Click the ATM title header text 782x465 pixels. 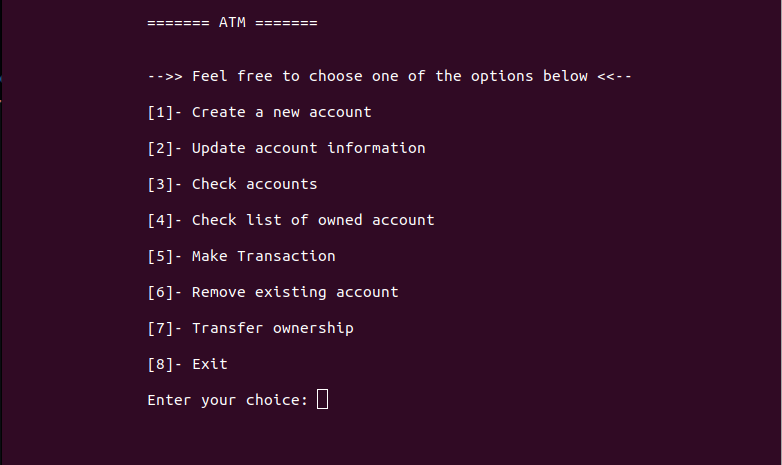(232, 23)
